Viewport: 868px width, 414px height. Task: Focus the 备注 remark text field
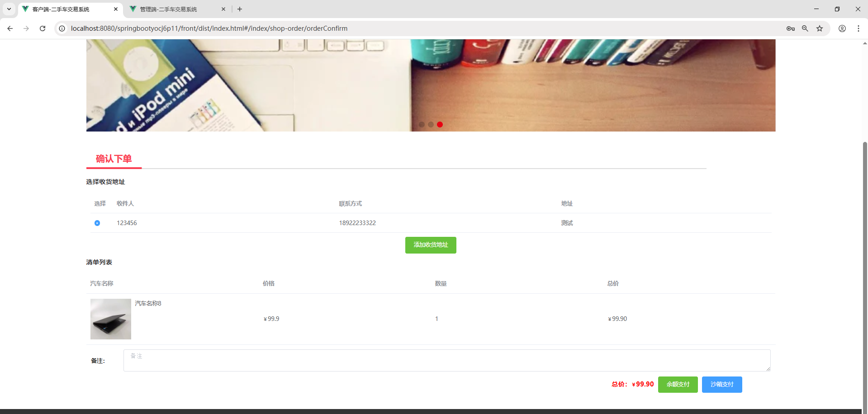tap(447, 361)
